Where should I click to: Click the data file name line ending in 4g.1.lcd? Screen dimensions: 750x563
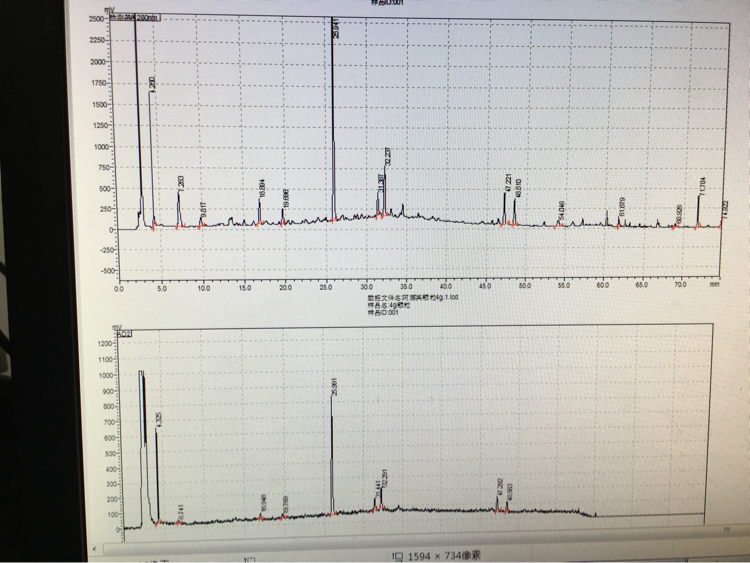click(412, 297)
